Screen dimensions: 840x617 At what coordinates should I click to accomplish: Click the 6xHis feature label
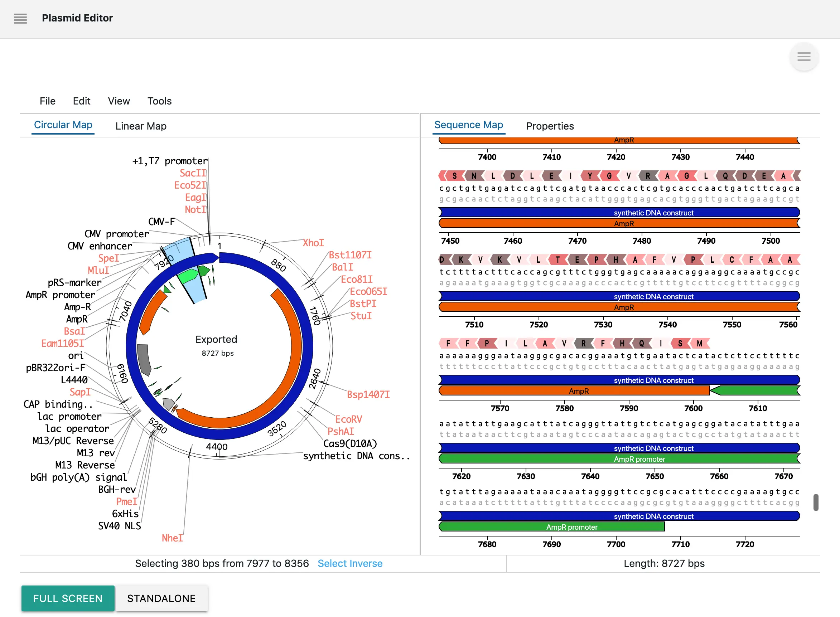click(x=125, y=514)
